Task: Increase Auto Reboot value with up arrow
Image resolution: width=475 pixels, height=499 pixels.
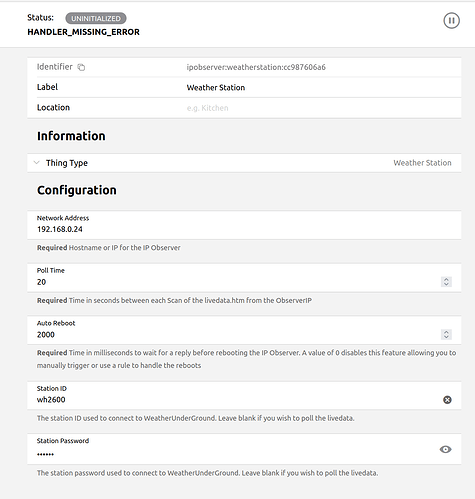Action: [x=446, y=332]
